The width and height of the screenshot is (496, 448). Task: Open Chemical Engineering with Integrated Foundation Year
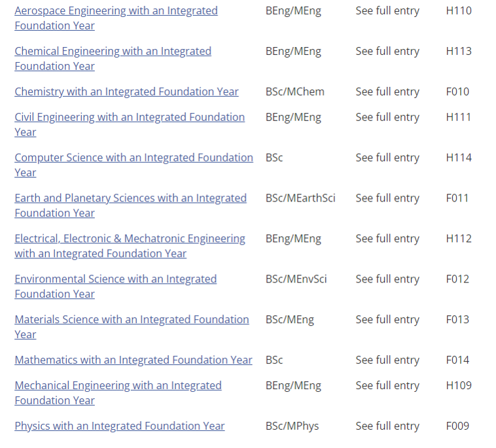tap(113, 58)
